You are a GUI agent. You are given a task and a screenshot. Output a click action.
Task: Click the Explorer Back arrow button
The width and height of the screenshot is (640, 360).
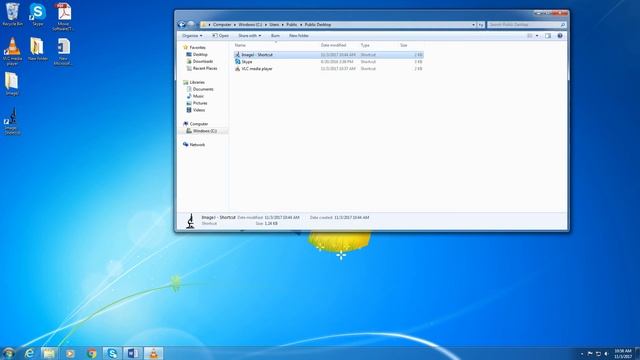(x=182, y=24)
